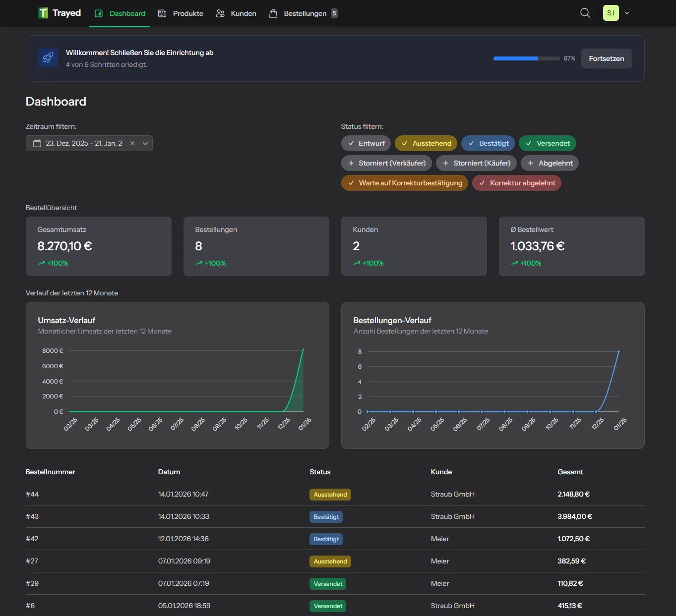This screenshot has height=616, width=676.
Task: Click the Trayed logo icon
Action: coord(43,13)
